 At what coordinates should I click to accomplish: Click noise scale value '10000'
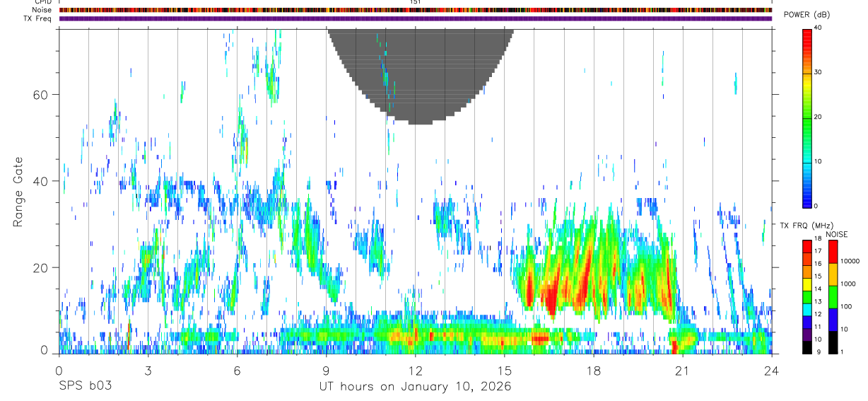pyautogui.click(x=851, y=262)
